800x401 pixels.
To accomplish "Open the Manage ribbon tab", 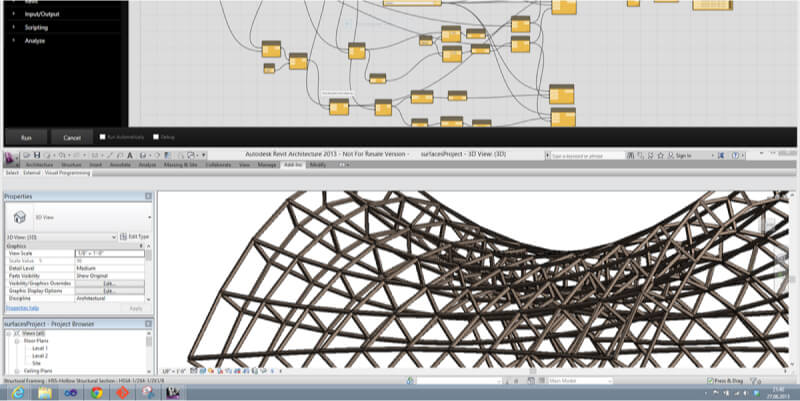I will 266,165.
